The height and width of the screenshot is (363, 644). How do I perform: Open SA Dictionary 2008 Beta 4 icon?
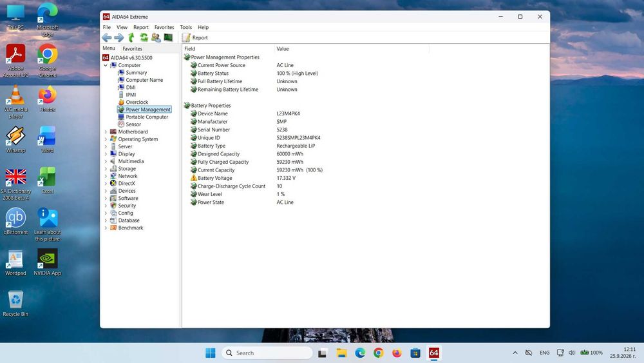[x=15, y=184]
